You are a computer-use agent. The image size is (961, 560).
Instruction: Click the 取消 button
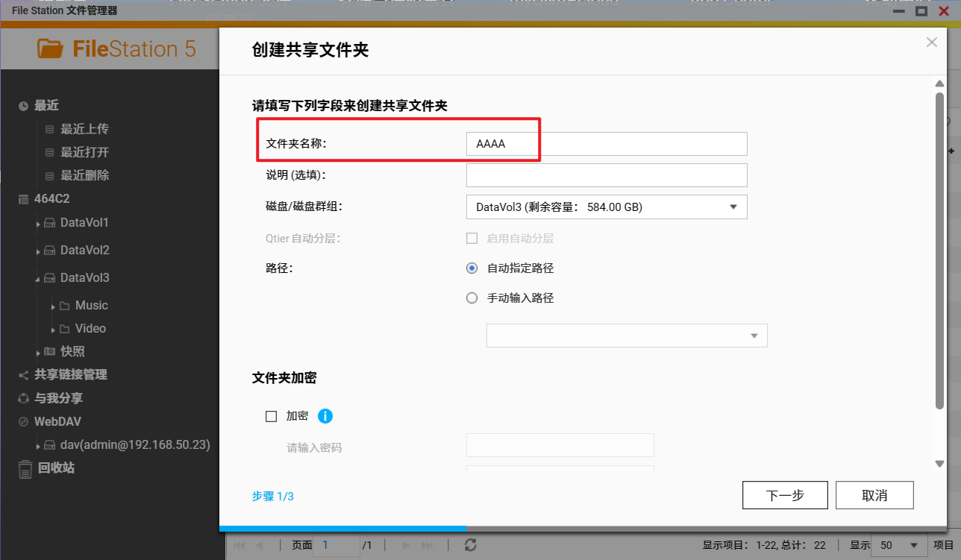pos(874,495)
